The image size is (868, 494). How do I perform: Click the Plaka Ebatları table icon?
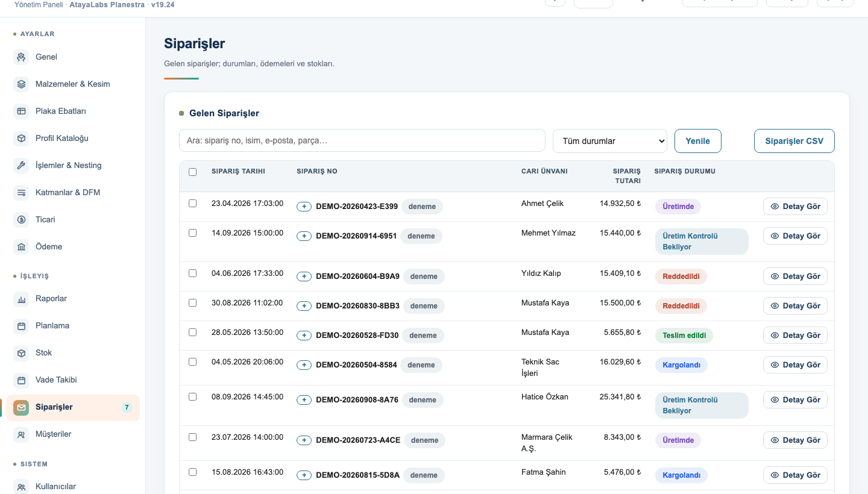[21, 111]
